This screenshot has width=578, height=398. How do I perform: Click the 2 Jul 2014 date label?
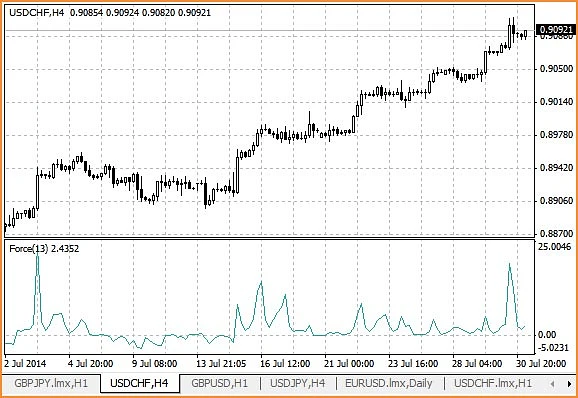(26, 364)
